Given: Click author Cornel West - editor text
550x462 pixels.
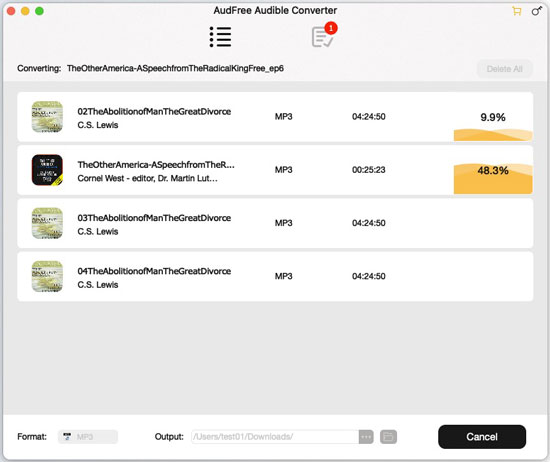Looking at the screenshot, I should click(x=147, y=178).
